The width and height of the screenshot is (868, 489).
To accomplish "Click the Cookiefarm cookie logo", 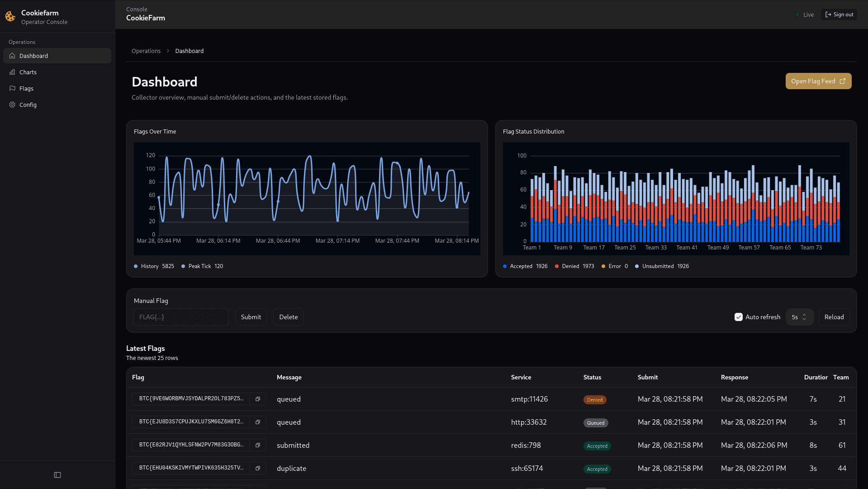I will (x=9, y=16).
